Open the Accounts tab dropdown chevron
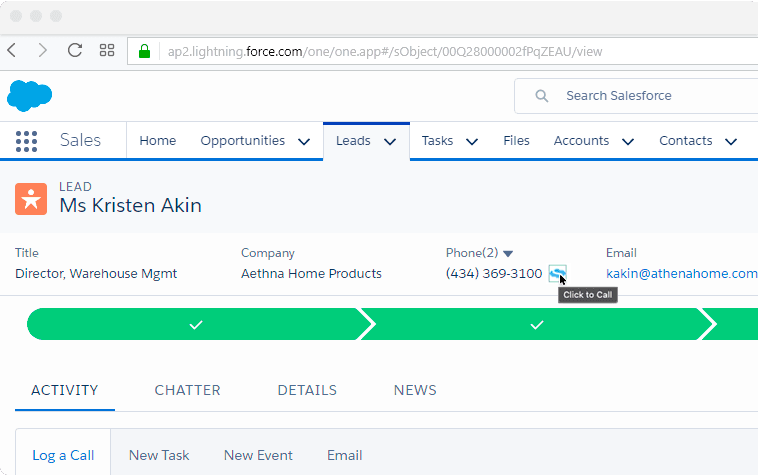Viewport: 758px width, 476px height. coord(628,142)
